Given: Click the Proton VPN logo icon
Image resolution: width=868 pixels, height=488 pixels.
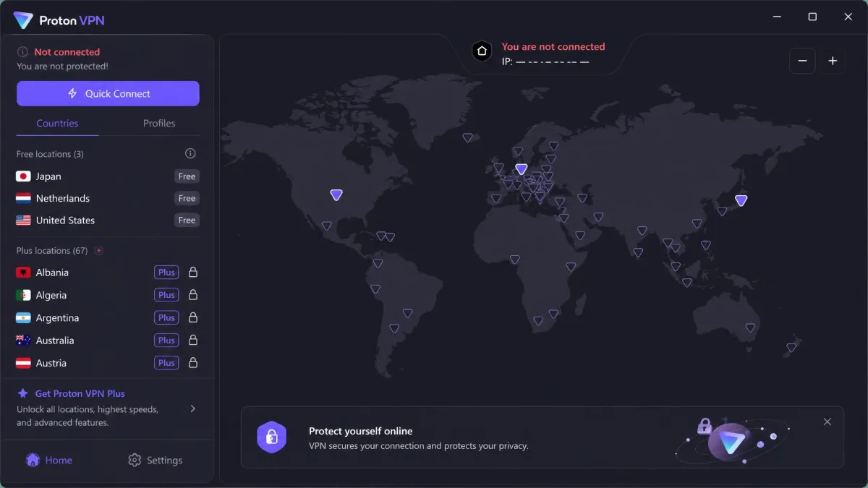Looking at the screenshot, I should (x=23, y=20).
